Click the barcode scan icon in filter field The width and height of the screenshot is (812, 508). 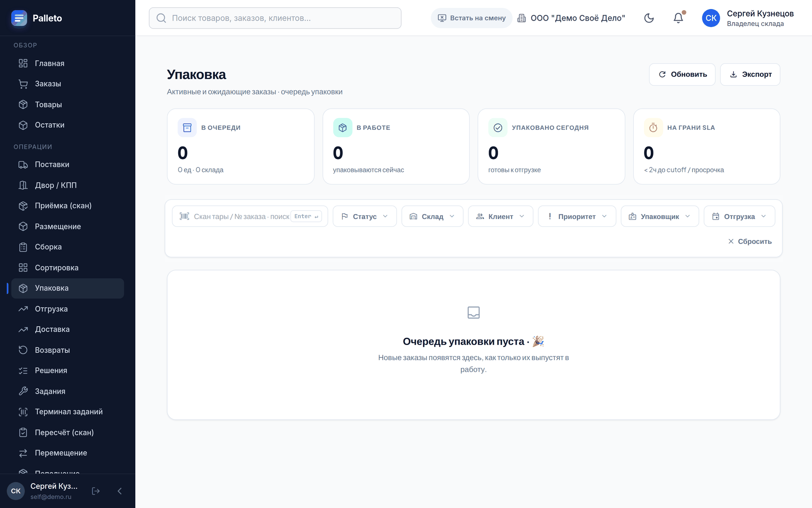184,216
